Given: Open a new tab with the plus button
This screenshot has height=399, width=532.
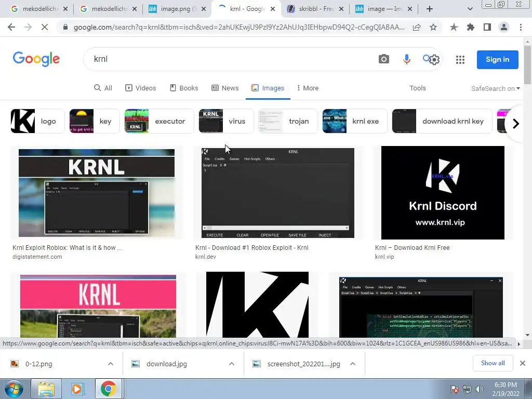Looking at the screenshot, I should pyautogui.click(x=430, y=9).
